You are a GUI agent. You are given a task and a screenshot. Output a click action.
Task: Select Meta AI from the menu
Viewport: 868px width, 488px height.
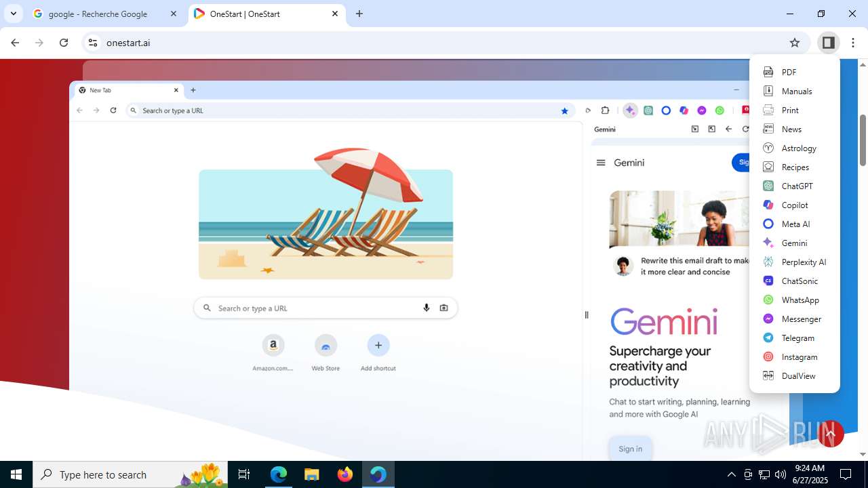tap(795, 224)
